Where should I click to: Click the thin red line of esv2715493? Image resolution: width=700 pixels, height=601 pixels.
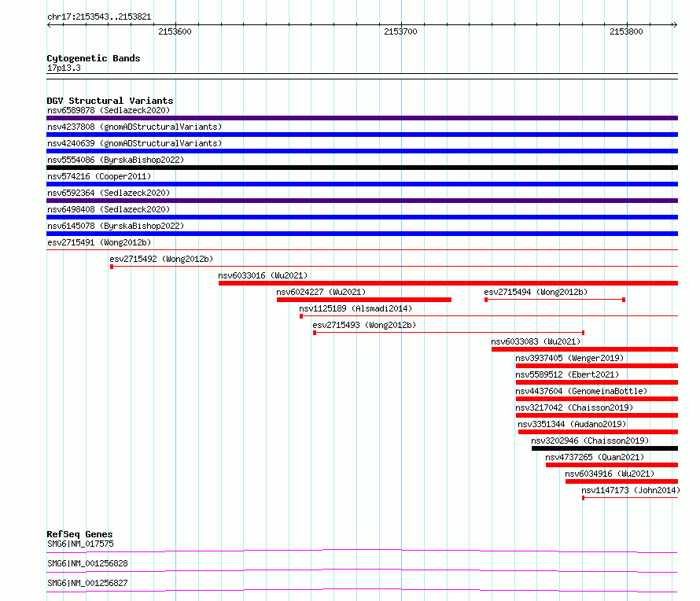(x=448, y=333)
